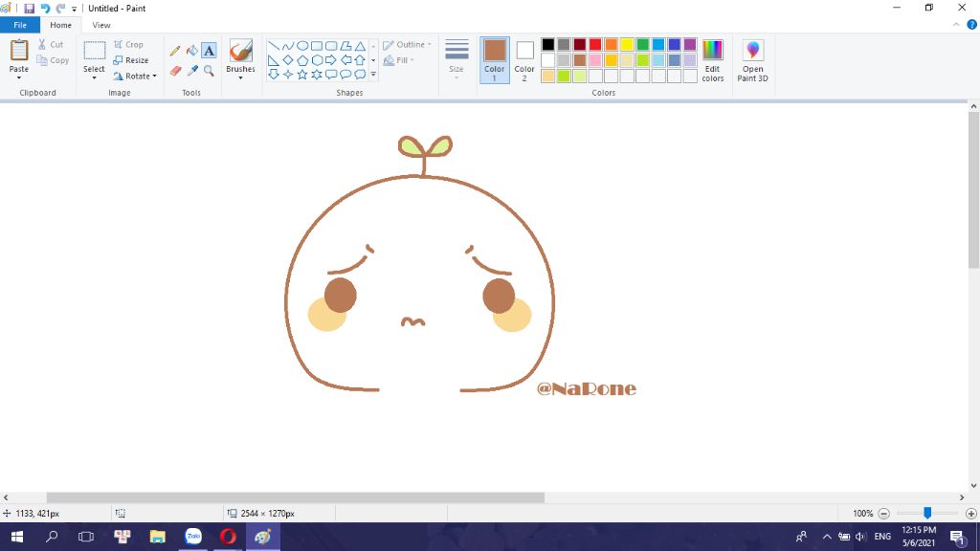Click Open Paint 3D
Image resolution: width=980 pixels, height=551 pixels.
[x=752, y=60]
